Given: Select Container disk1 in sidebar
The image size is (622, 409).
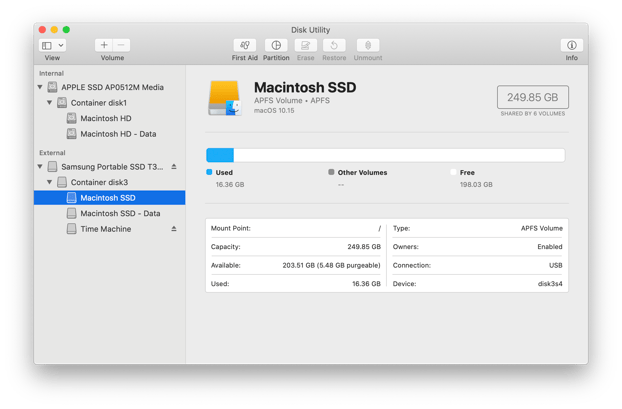Looking at the screenshot, I should [109, 103].
